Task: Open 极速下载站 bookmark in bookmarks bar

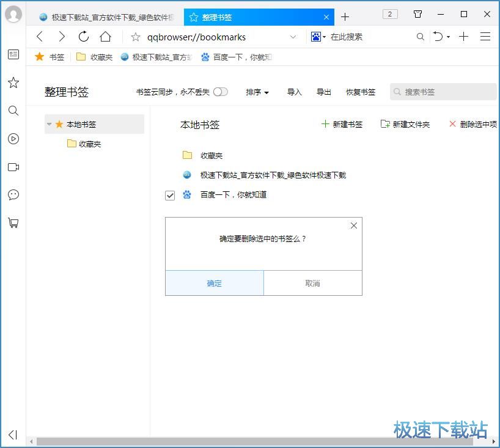Action: point(156,57)
